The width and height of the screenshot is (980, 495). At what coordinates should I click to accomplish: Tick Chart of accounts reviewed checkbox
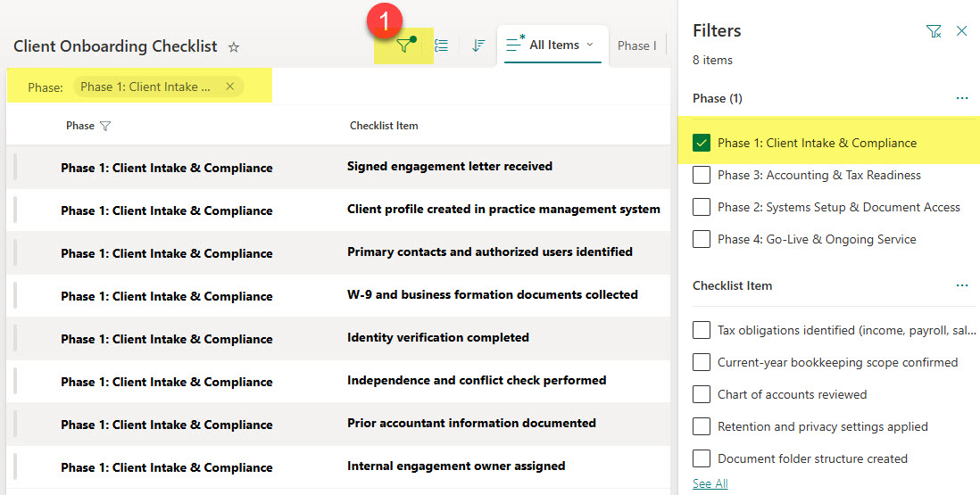click(702, 394)
